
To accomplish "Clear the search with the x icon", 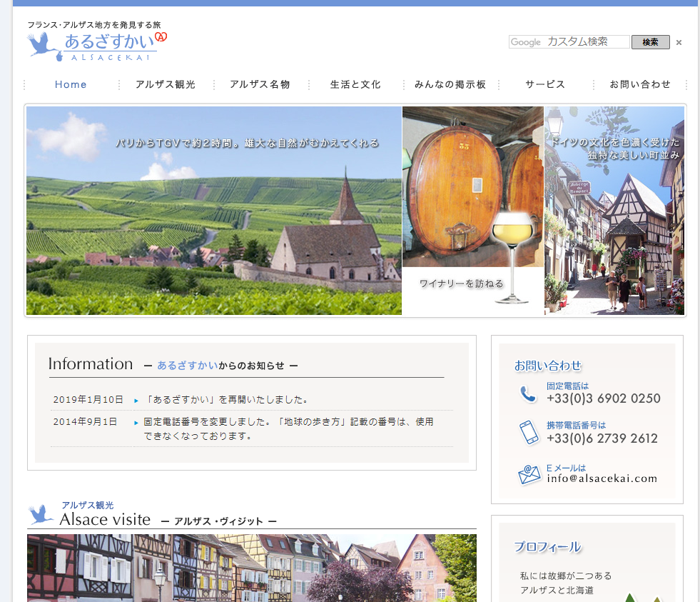I will point(679,42).
